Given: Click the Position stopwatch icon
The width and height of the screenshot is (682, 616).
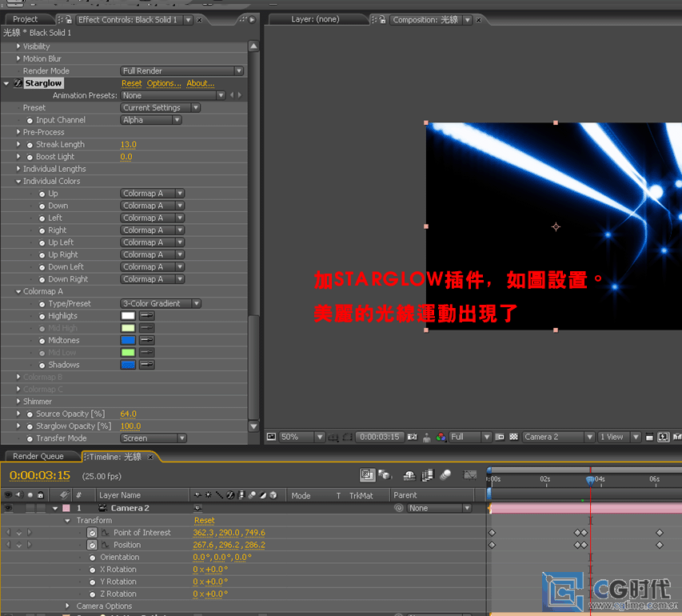Looking at the screenshot, I should (x=92, y=546).
